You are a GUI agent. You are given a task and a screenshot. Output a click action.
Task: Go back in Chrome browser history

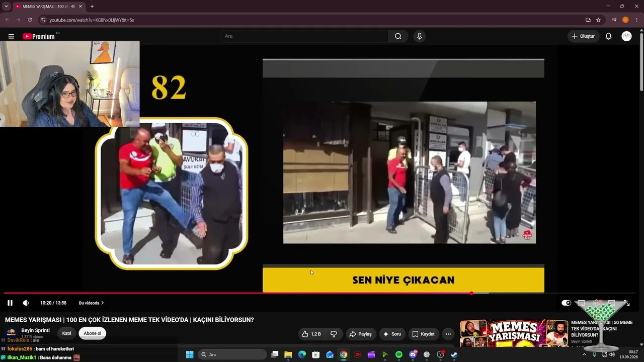coord(7,20)
